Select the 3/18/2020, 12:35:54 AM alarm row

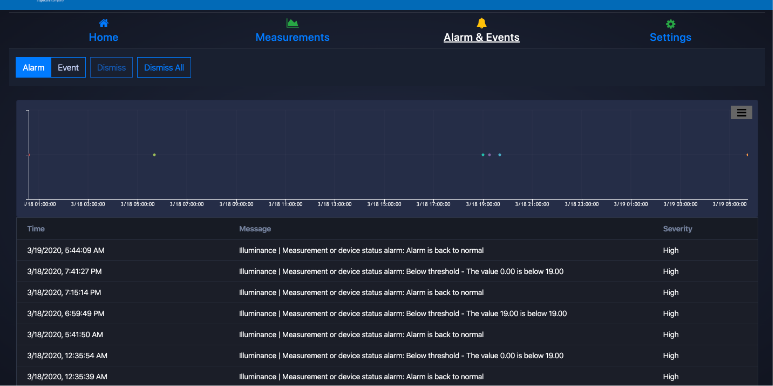tap(387, 355)
